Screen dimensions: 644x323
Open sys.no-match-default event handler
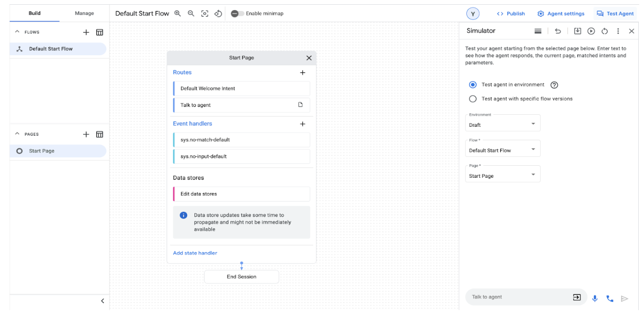click(241, 140)
